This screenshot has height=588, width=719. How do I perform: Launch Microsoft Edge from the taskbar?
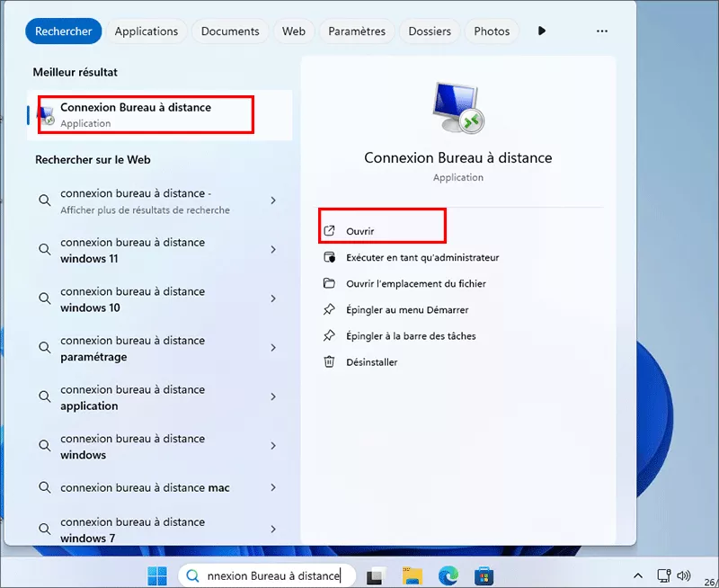point(449,575)
